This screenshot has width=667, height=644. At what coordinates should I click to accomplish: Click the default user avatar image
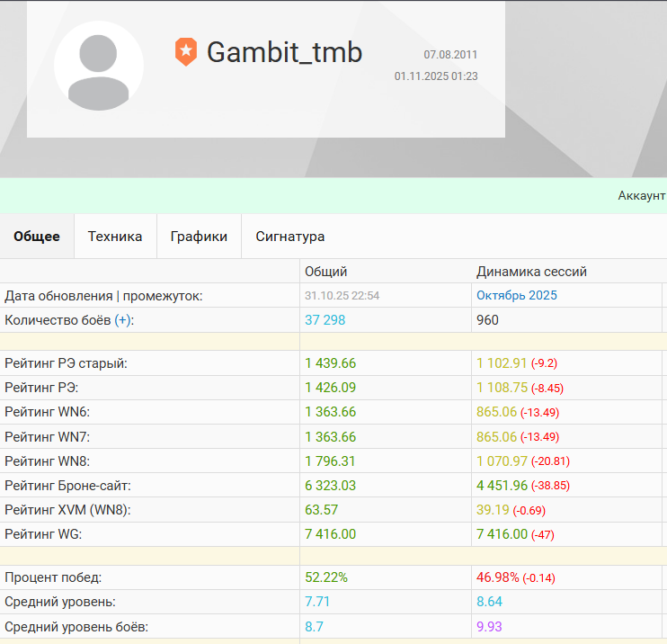tap(99, 66)
